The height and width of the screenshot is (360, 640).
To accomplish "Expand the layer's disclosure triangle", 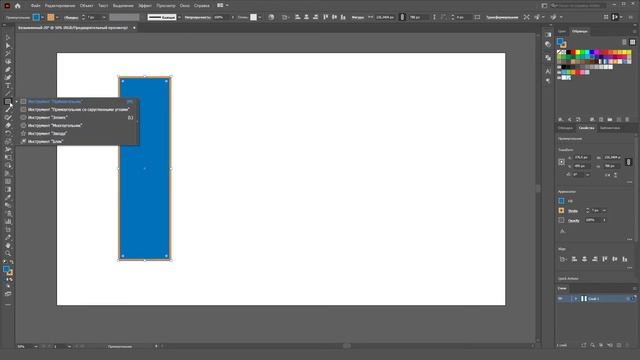I will tap(576, 299).
